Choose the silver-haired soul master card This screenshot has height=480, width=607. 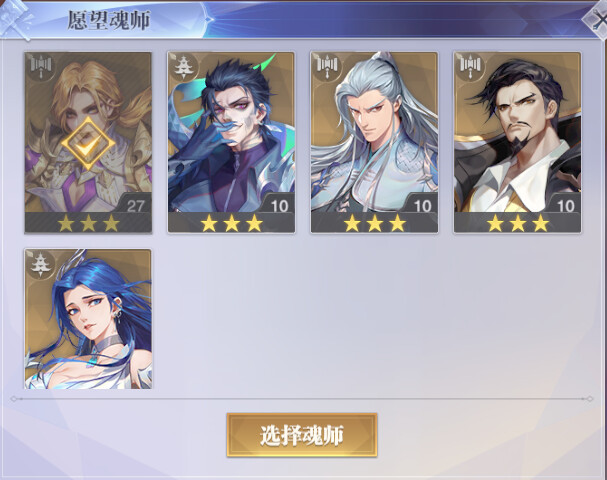click(x=374, y=142)
